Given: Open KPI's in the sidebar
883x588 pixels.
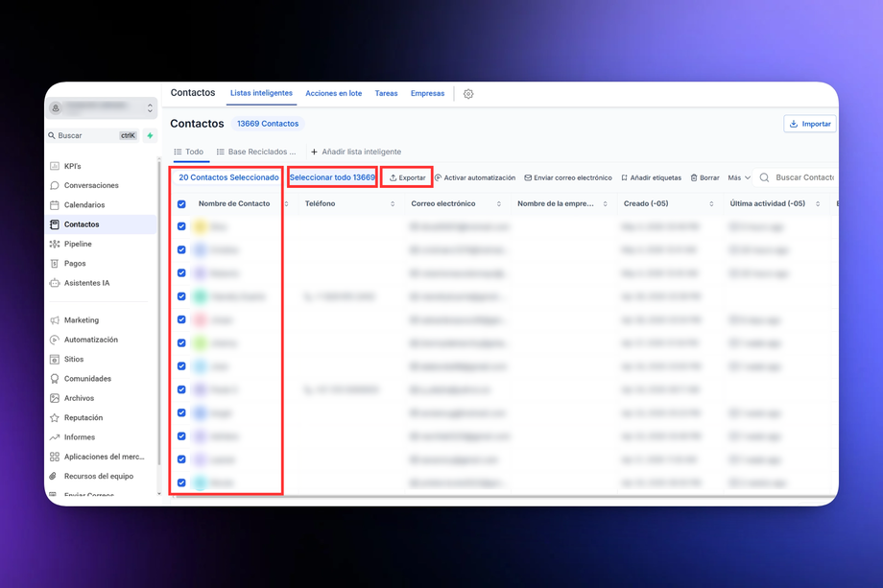Looking at the screenshot, I should point(72,166).
